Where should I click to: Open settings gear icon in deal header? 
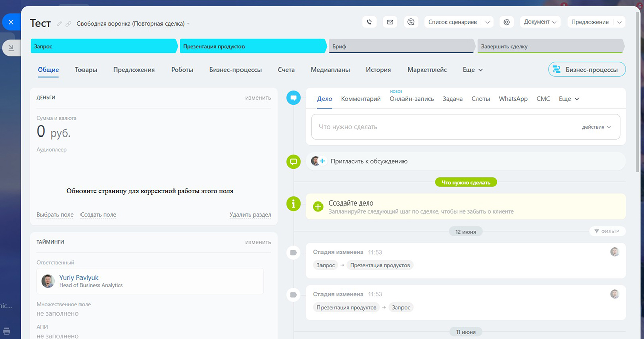(x=507, y=22)
